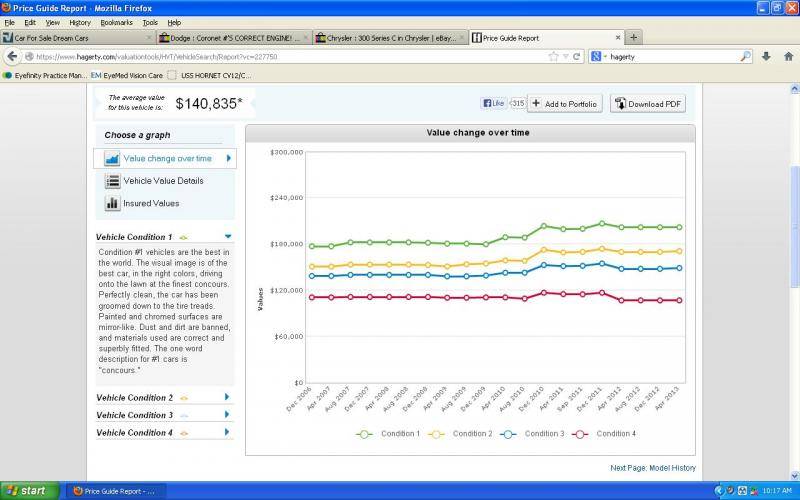Click the Add to Portfolio button
The height and width of the screenshot is (500, 800).
[565, 104]
